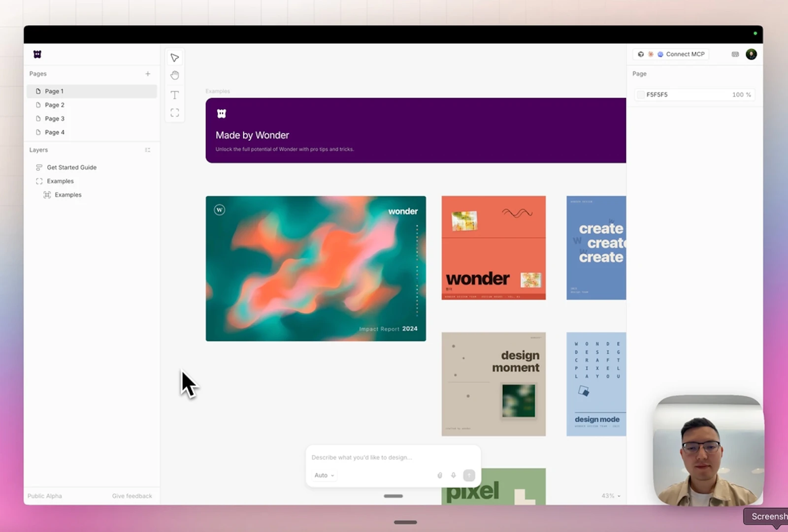Click the microphone icon in the prompt bar
This screenshot has width=788, height=532.
click(453, 475)
